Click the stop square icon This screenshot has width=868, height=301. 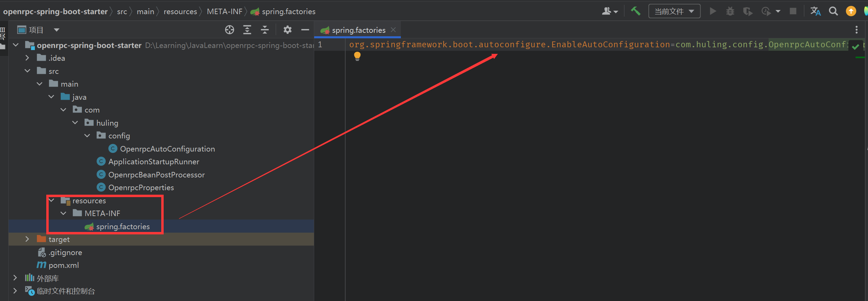coord(793,11)
